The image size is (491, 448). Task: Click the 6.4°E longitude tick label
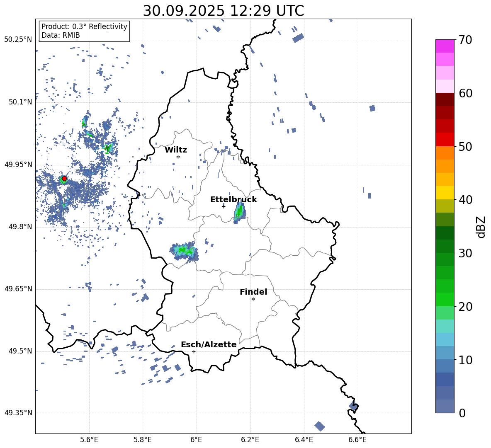[x=304, y=440]
